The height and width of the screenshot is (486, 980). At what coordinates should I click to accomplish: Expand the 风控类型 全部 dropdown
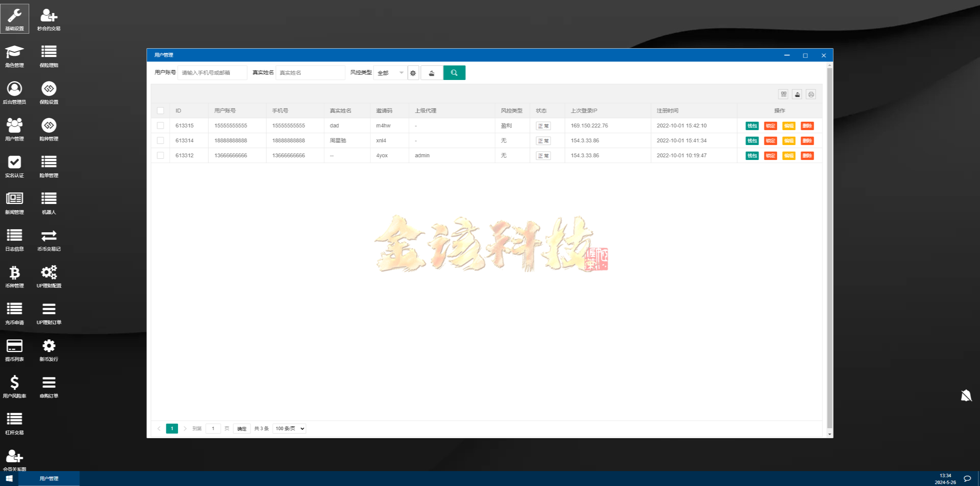click(x=390, y=73)
